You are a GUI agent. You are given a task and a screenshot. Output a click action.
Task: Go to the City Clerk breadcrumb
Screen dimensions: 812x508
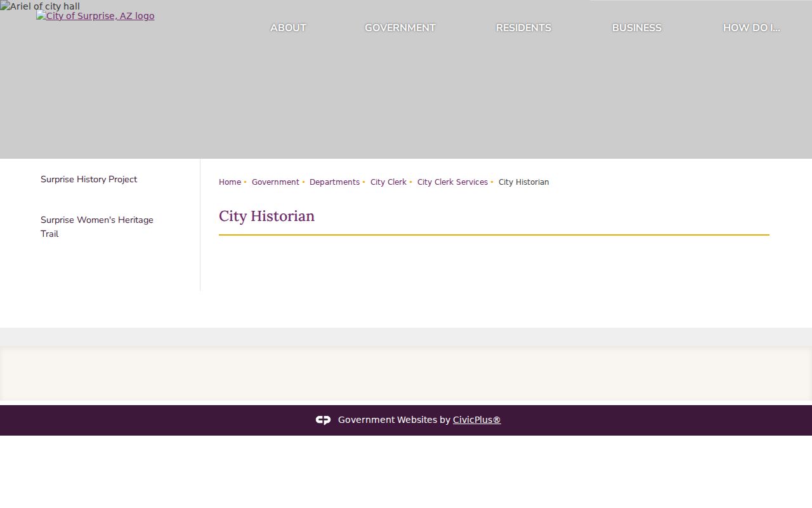(x=388, y=182)
